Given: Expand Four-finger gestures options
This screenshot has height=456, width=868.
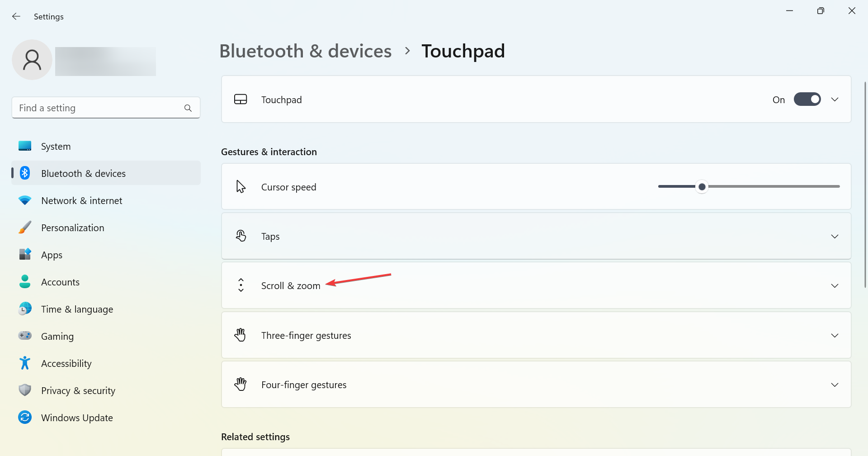Looking at the screenshot, I should (x=835, y=385).
